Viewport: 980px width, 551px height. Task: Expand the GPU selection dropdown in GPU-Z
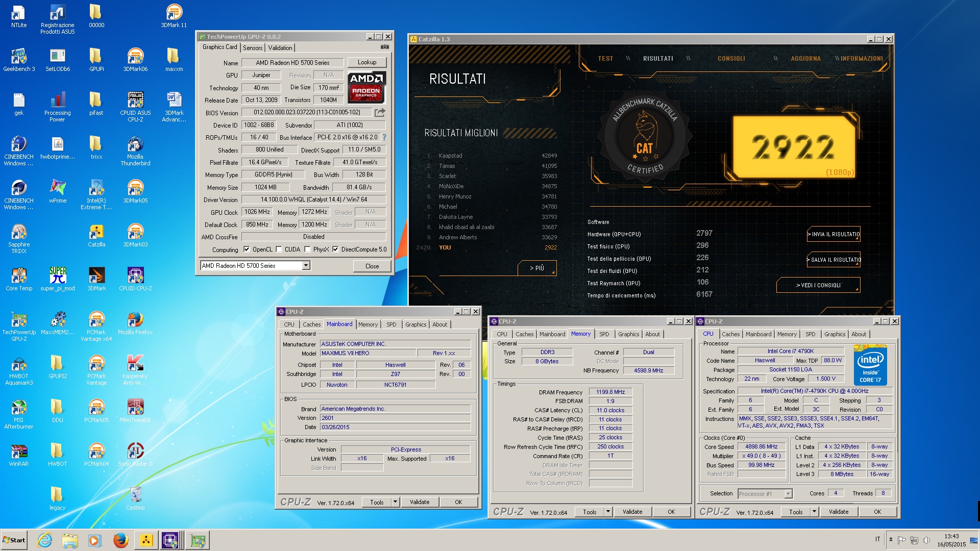(306, 266)
